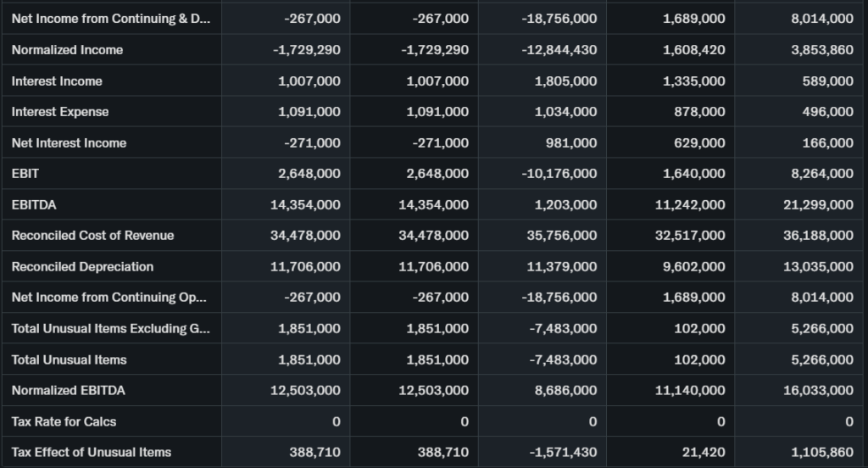The image size is (868, 468).
Task: Click the Normalized EBITDA value 16,033,000
Action: click(x=818, y=391)
